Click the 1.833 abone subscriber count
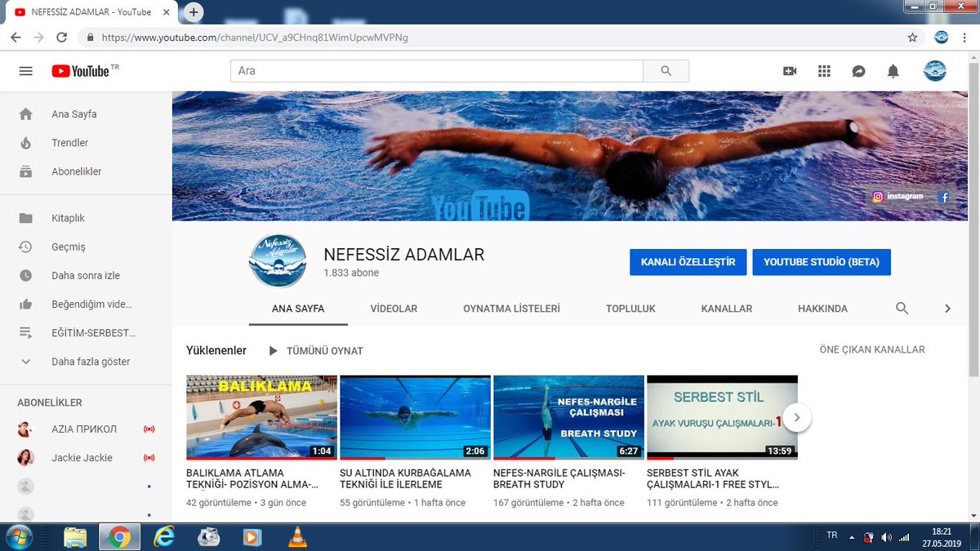The width and height of the screenshot is (980, 551). (351, 273)
